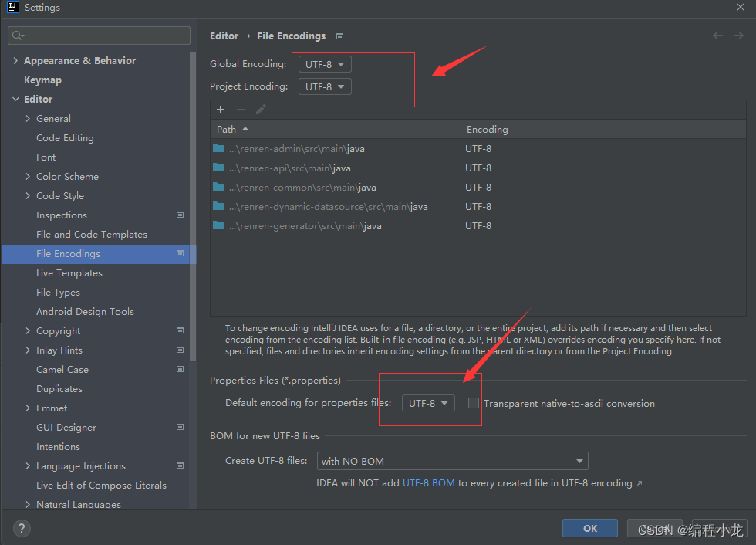Click IntelliJ logo in title bar

tap(13, 7)
